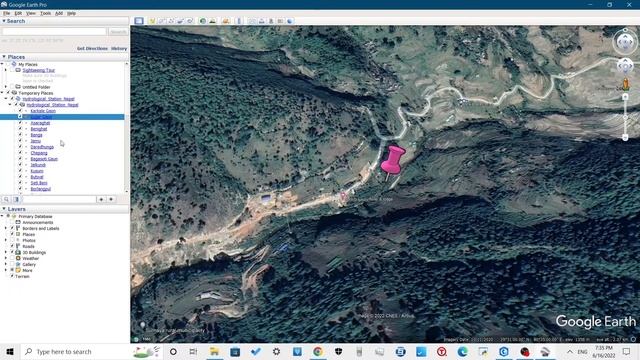Viewport: 640px width, 360px height.
Task: Collapse the Search panel
Action: [x=4, y=21]
